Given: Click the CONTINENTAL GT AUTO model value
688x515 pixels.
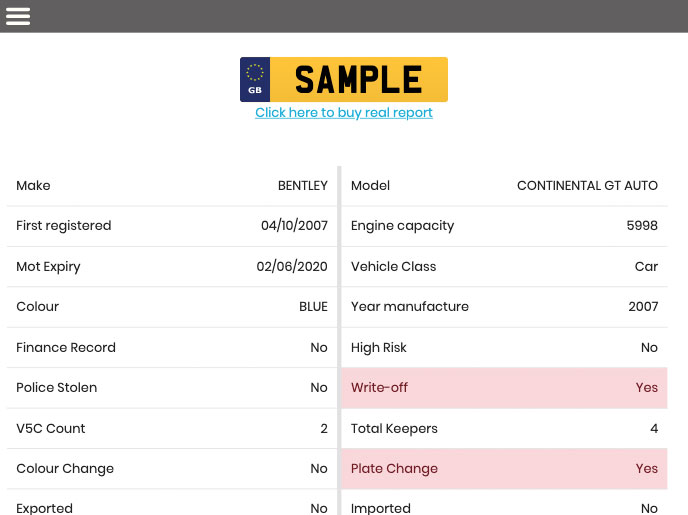Looking at the screenshot, I should [x=587, y=186].
